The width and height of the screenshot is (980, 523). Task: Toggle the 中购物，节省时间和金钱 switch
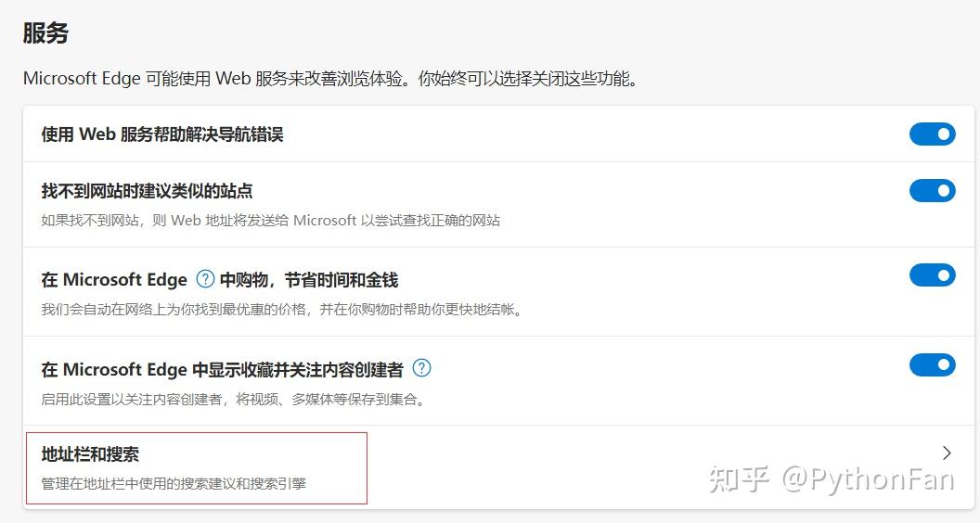tap(932, 274)
